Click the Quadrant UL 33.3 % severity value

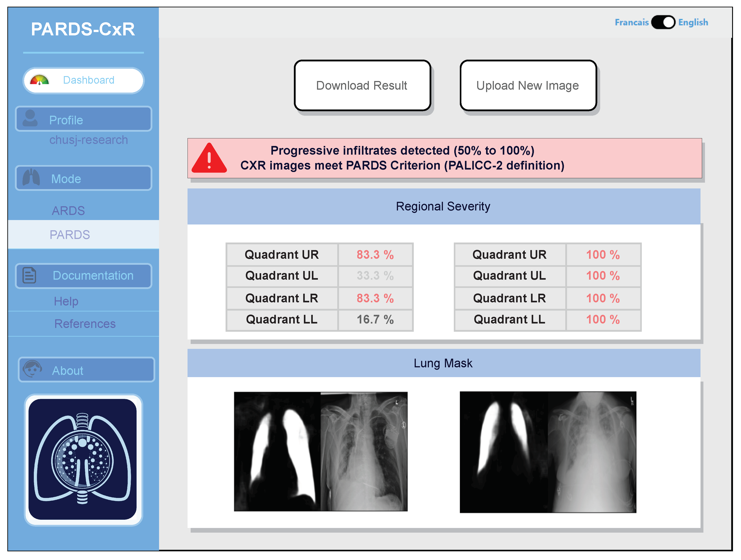[376, 276]
